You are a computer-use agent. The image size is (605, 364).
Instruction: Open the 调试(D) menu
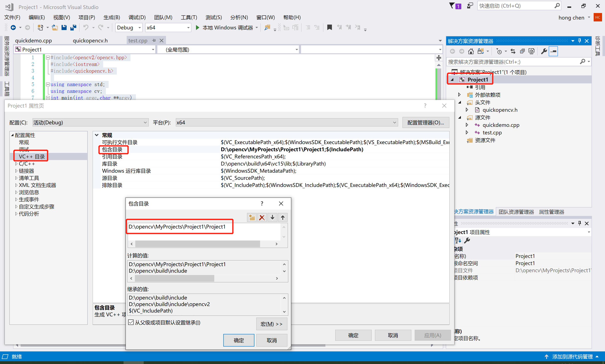(137, 17)
